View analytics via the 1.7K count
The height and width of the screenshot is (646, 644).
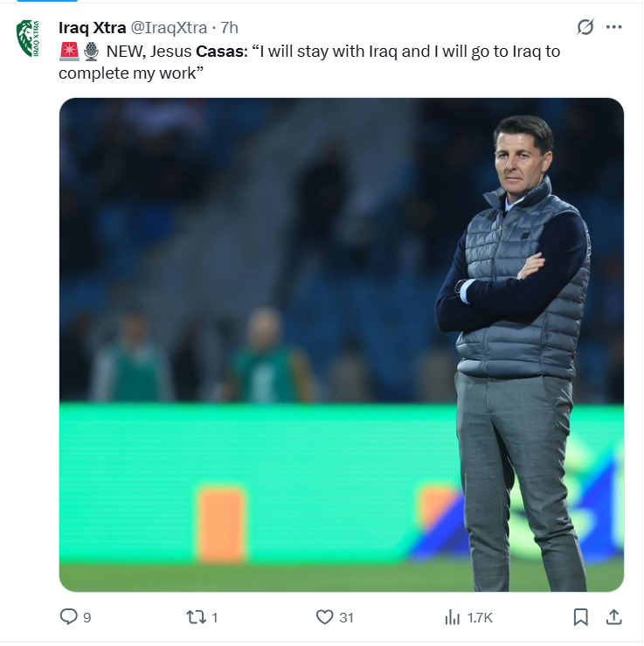(480, 617)
